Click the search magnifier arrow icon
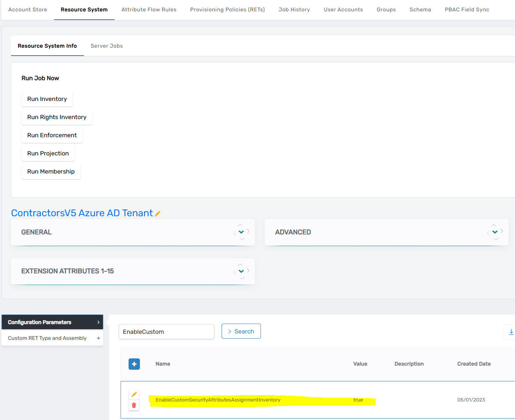Viewport: 515px width, 420px height. [x=230, y=331]
